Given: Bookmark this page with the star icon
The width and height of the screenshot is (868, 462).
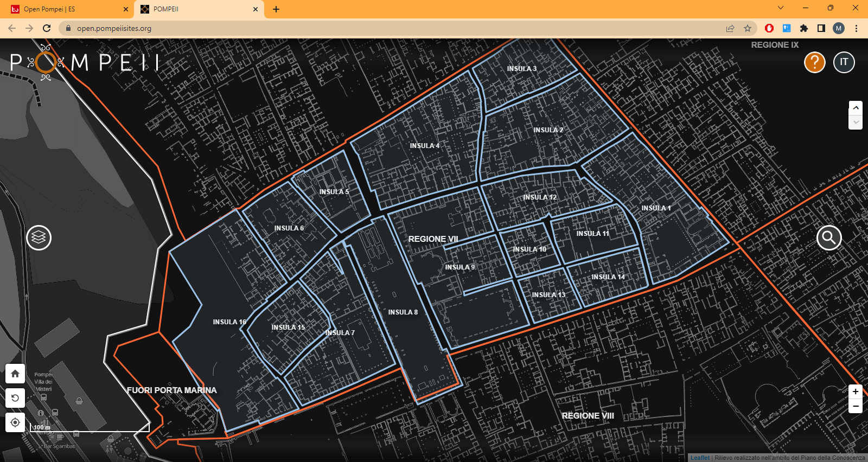Looking at the screenshot, I should click(748, 28).
